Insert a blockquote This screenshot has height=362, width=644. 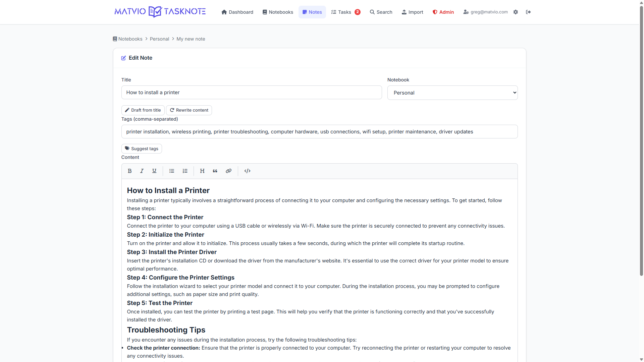coord(215,171)
